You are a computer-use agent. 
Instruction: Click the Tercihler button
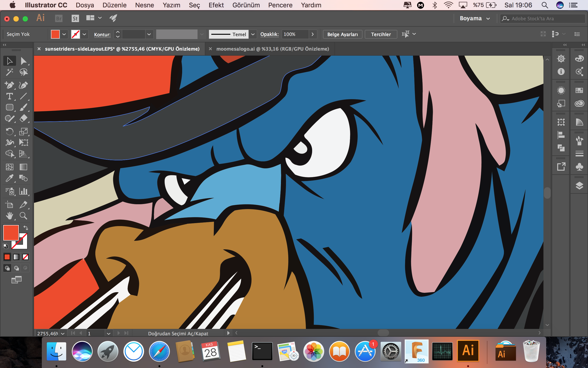coord(381,34)
